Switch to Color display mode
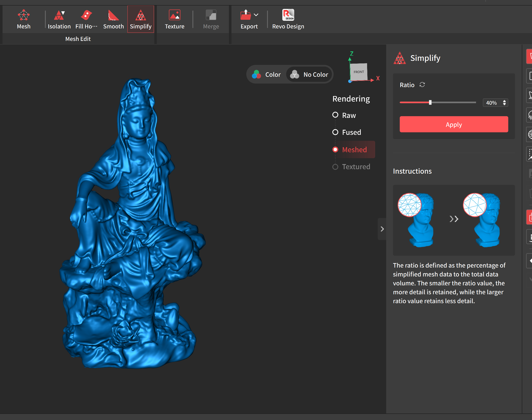The height and width of the screenshot is (420, 532). pos(267,74)
